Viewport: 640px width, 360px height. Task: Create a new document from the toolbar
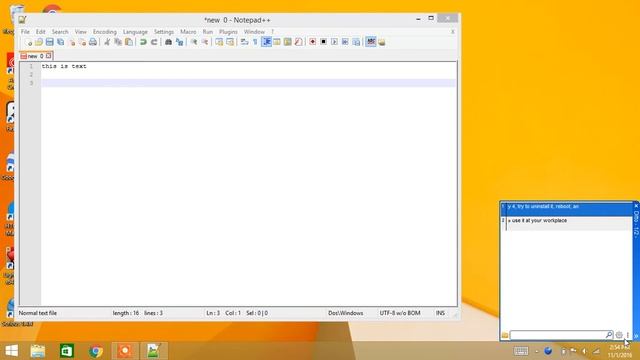pos(28,42)
